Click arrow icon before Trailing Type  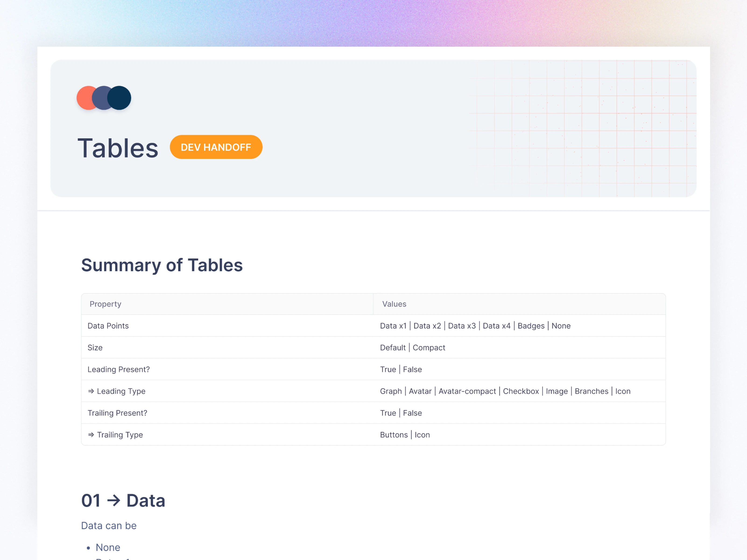pos(91,435)
